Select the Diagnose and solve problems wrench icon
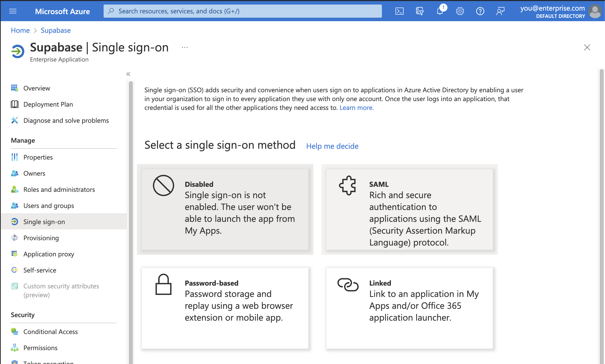 (15, 120)
